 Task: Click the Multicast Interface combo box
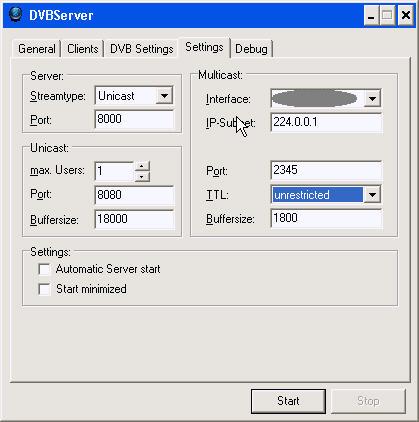point(326,98)
